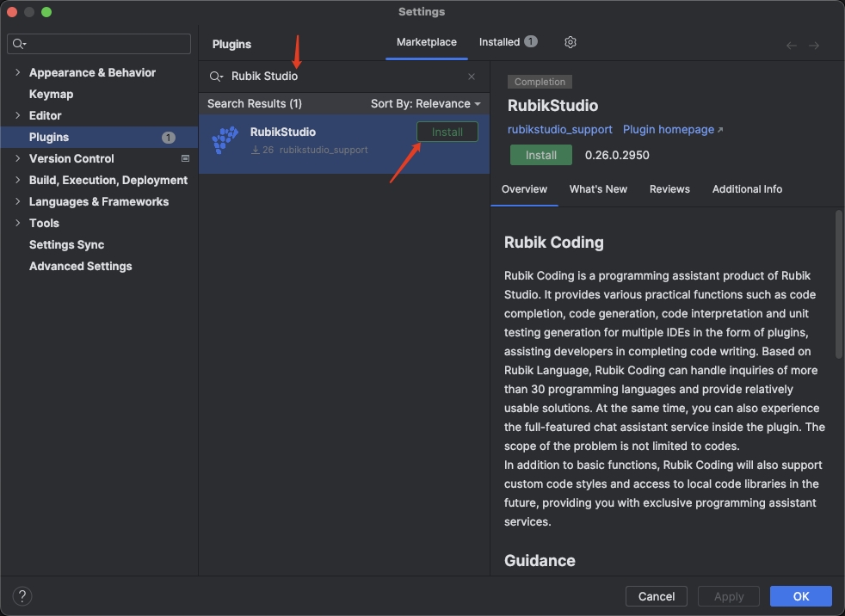Open the rubikstudio_support vendor link

click(559, 129)
